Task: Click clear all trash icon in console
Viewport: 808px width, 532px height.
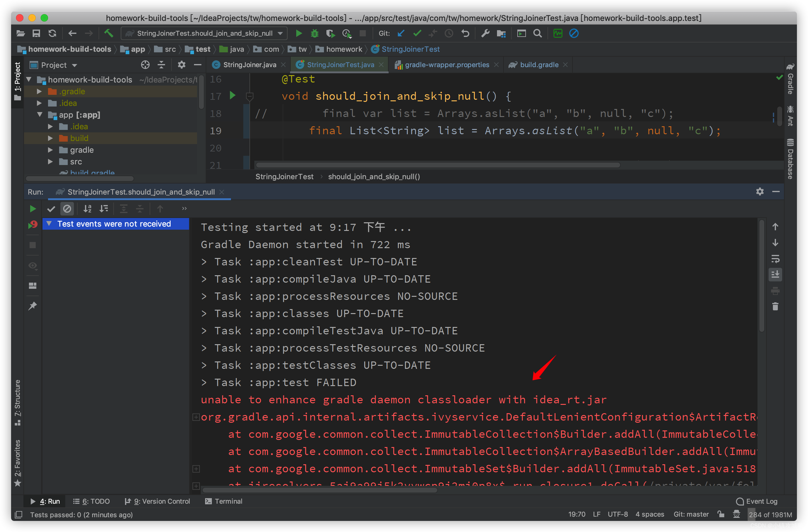Action: point(775,307)
